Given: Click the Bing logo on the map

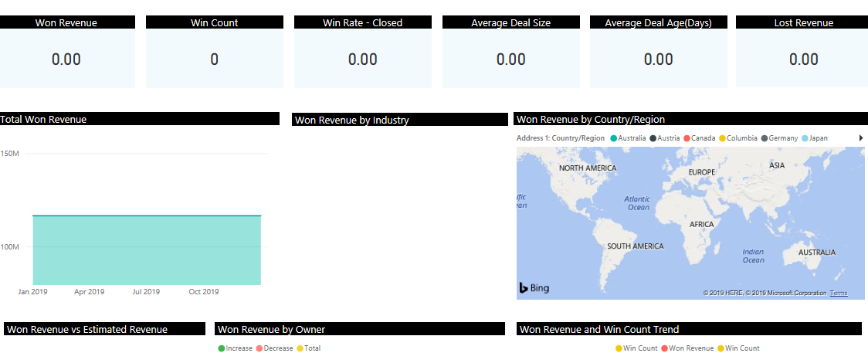Looking at the screenshot, I should [534, 288].
